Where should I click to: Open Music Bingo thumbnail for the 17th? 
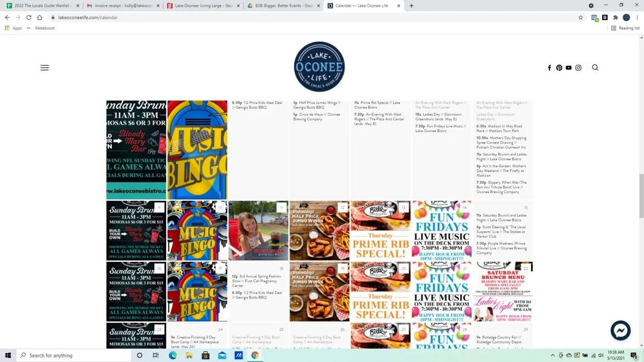(197, 291)
